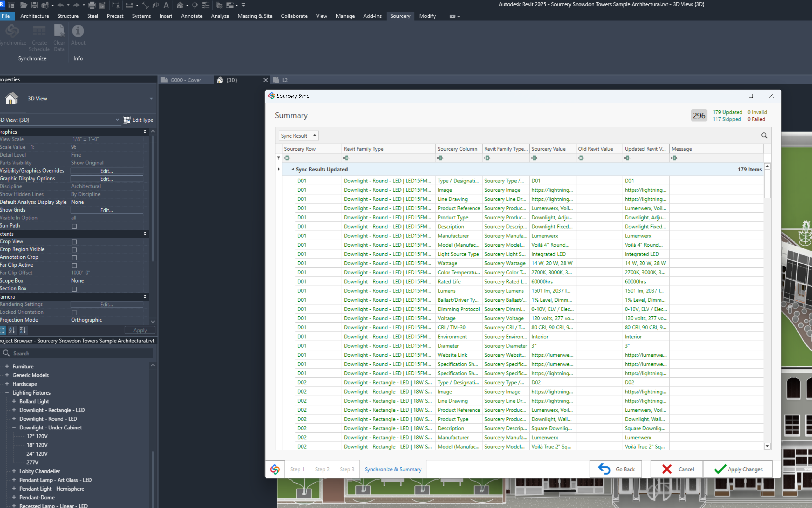Check the Section Box checkbox
This screenshot has width=812, height=508.
(x=74, y=289)
